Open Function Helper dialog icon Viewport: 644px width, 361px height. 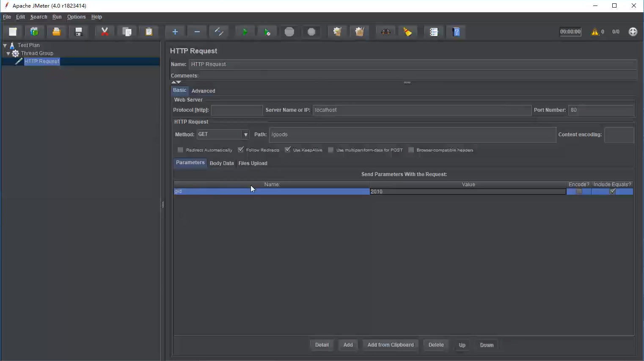pyautogui.click(x=434, y=32)
